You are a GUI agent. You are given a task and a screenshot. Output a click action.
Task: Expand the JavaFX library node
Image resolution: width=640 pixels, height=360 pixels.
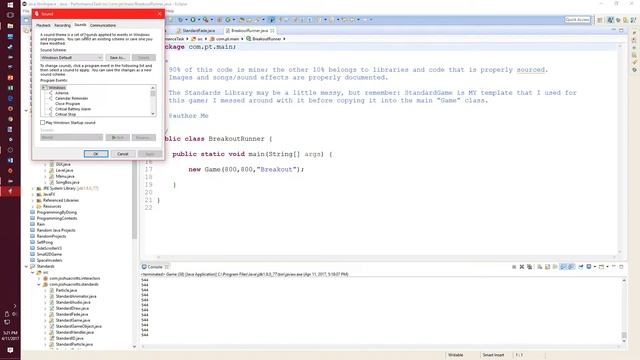(x=33, y=195)
